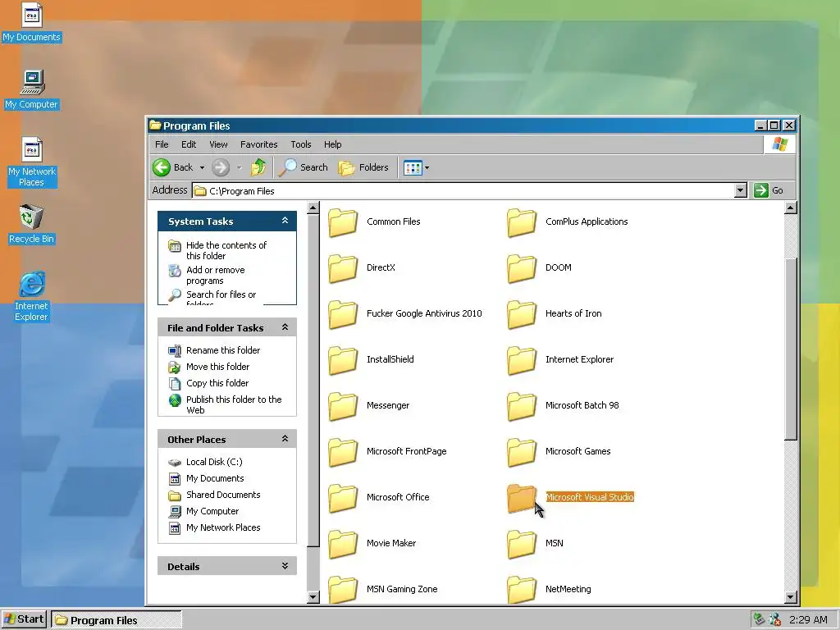The image size is (840, 630).
Task: Click the Go button
Action: [x=769, y=190]
